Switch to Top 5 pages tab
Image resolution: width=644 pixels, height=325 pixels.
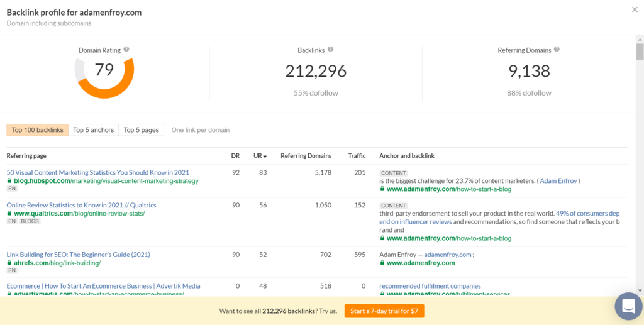pos(141,130)
